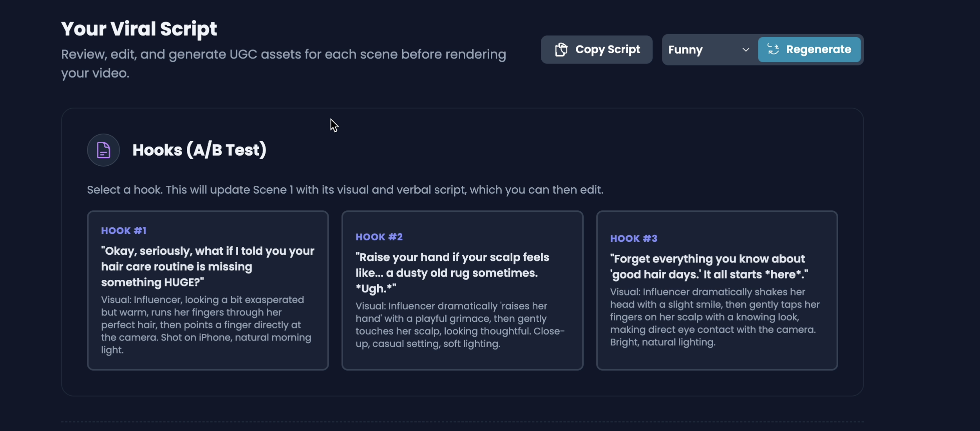Image resolution: width=980 pixels, height=431 pixels.
Task: Expand the tone chevron next to Funny
Action: 745,50
